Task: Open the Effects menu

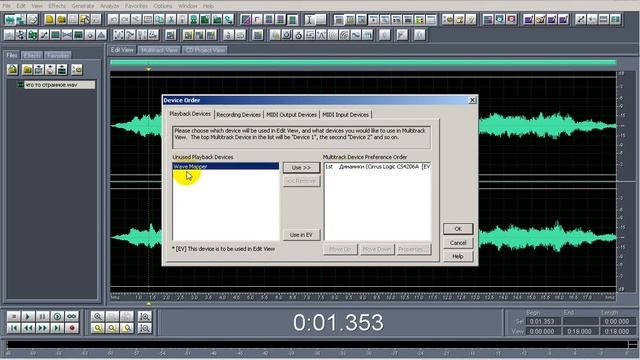Action: pyautogui.click(x=57, y=6)
